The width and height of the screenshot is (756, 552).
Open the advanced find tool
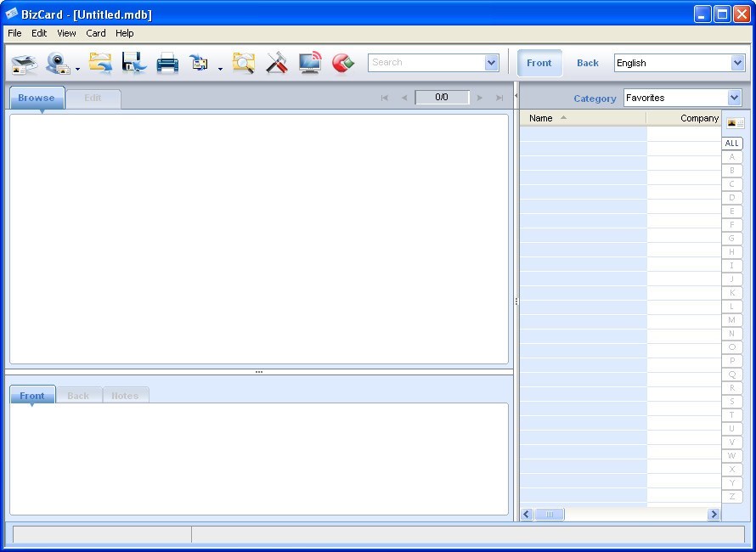tap(244, 62)
